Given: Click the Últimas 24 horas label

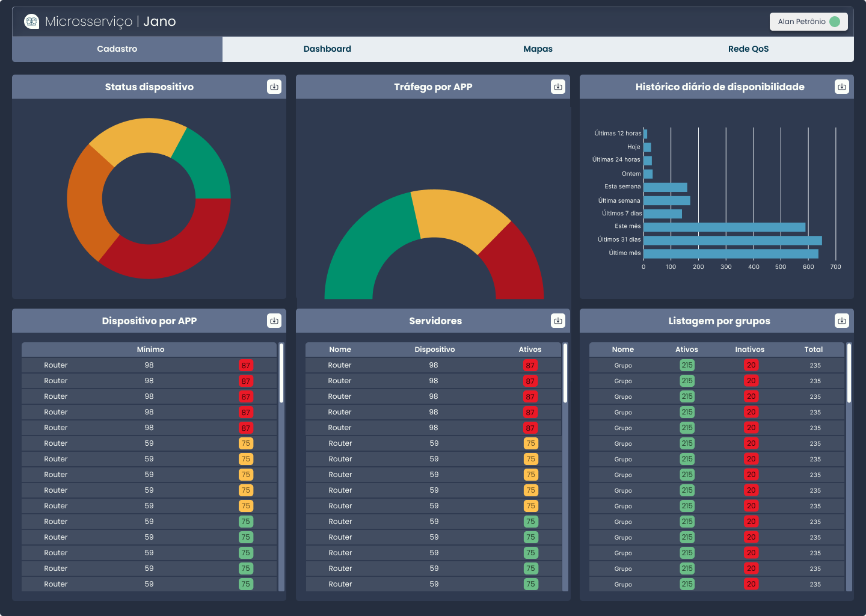Looking at the screenshot, I should pos(616,159).
